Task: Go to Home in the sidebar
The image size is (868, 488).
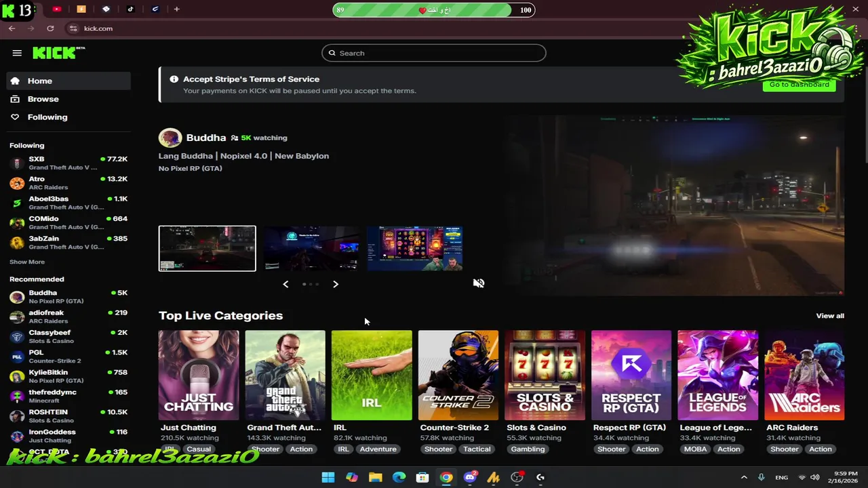Action: [x=68, y=81]
